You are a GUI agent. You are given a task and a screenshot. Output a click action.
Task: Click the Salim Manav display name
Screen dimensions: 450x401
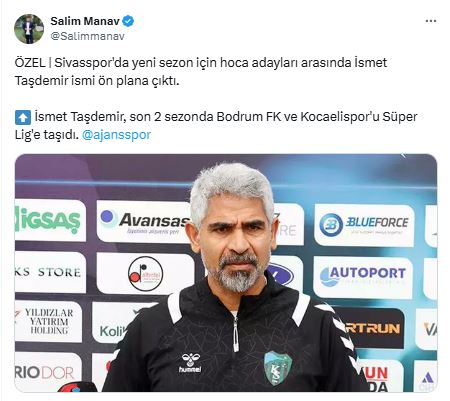click(85, 21)
